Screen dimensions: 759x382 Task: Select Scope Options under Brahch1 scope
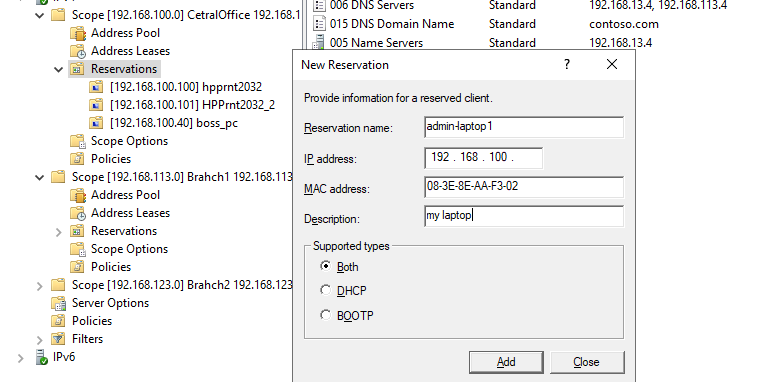coord(129,249)
